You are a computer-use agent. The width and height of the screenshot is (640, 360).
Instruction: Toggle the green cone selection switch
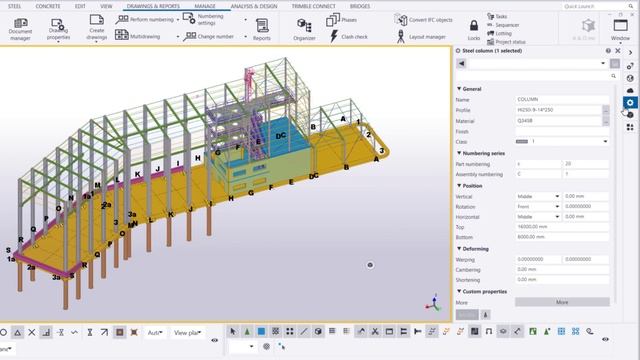(x=247, y=331)
